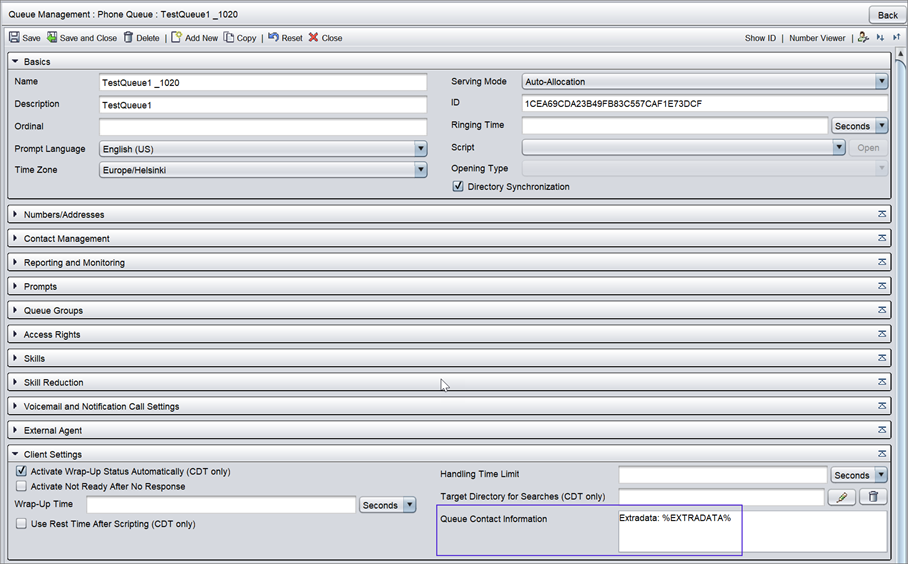Delete the queue using trash icon
908x564 pixels.
pos(128,38)
